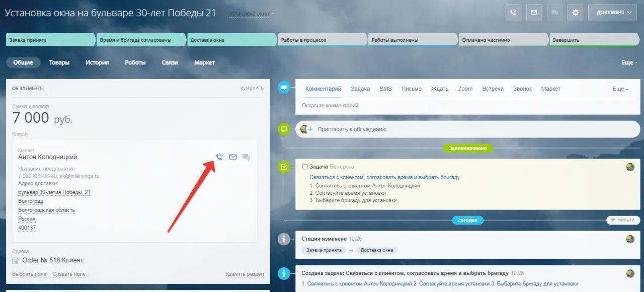Click the ФИЛЬТР button on the timeline

tap(623, 221)
